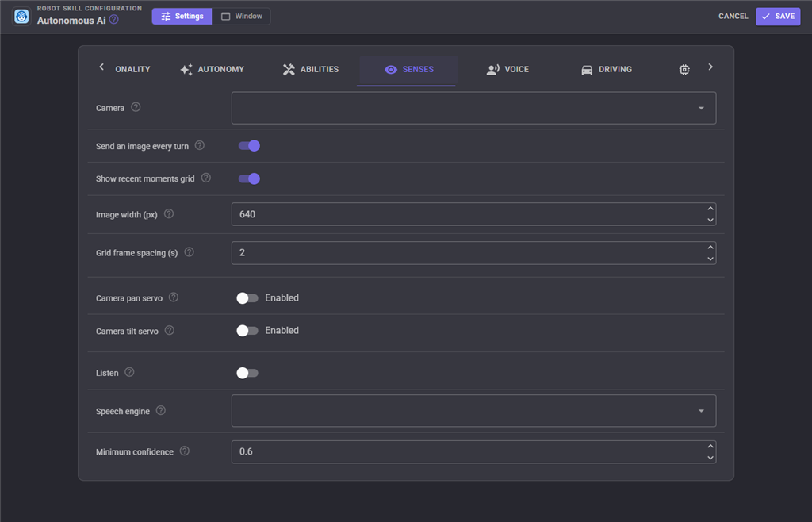Click help icon for Send an image every turn

point(199,145)
